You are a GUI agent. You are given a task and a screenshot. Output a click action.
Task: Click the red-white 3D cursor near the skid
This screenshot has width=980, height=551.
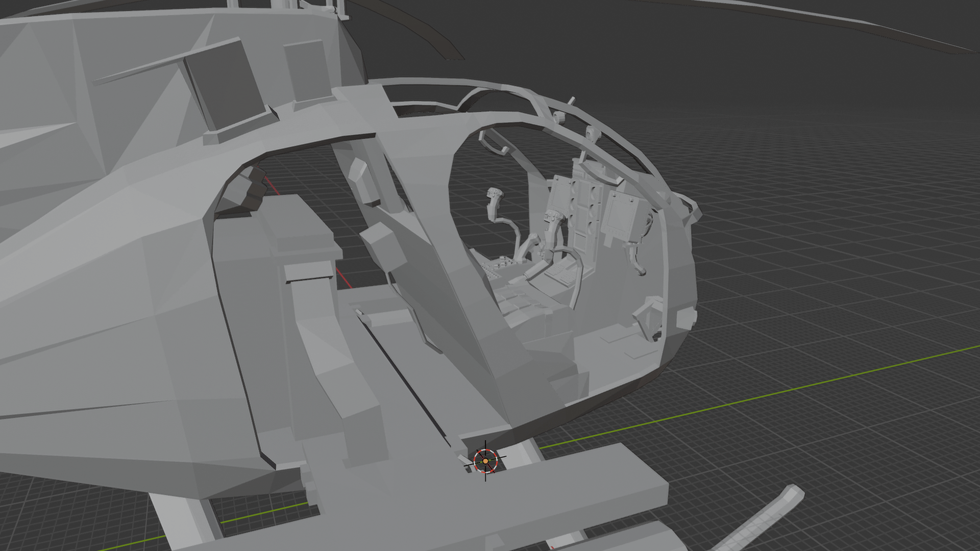pyautogui.click(x=485, y=461)
